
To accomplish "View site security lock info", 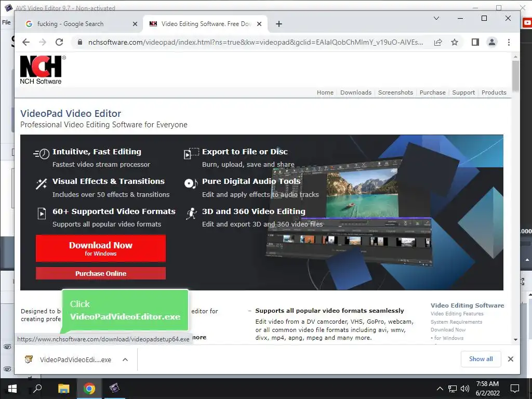I will [x=79, y=42].
